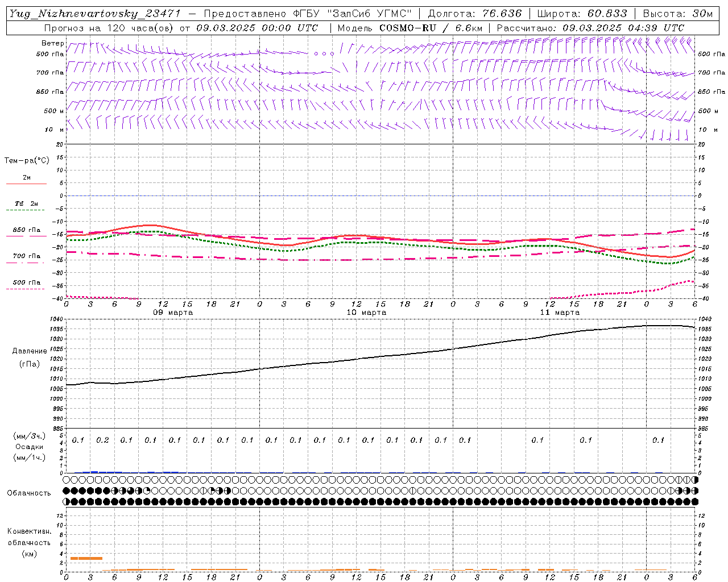
Task: Click pink dotted line sample under '500 гПа' legend
Action: click(26, 289)
